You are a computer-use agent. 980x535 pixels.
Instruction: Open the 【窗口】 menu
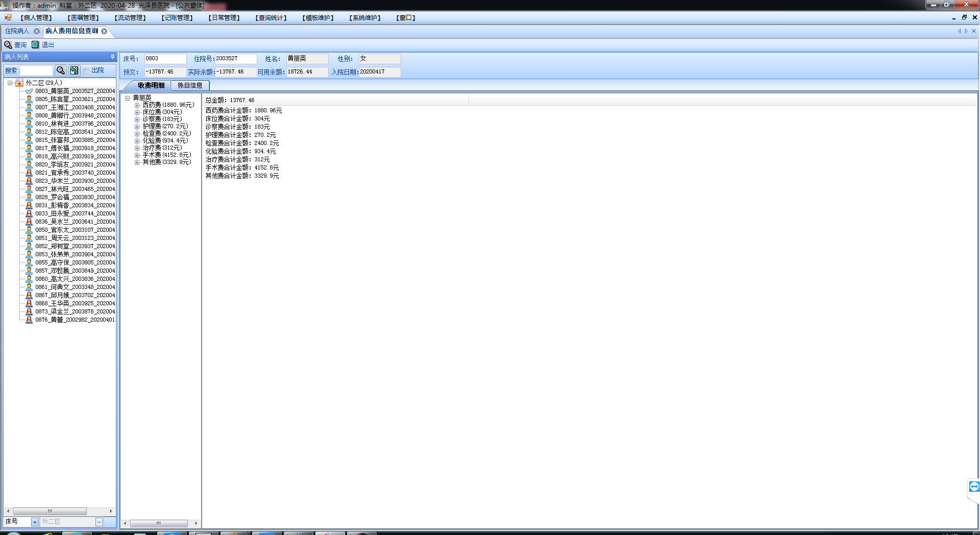[x=406, y=18]
